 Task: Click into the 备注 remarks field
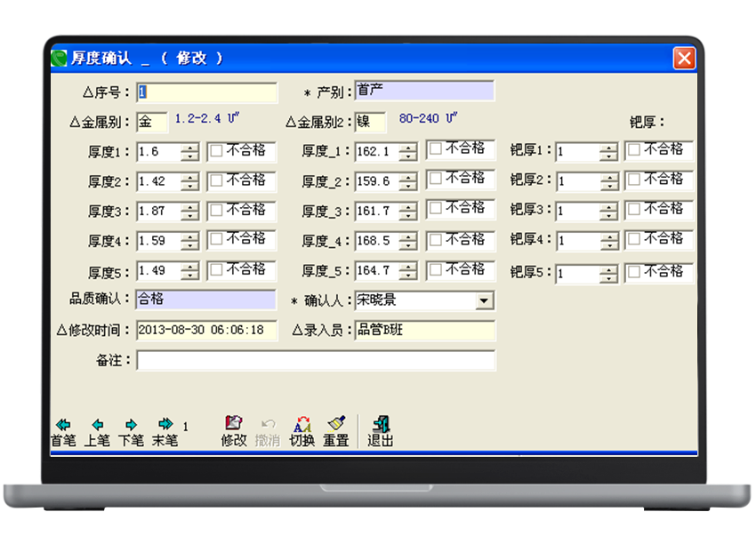[316, 361]
